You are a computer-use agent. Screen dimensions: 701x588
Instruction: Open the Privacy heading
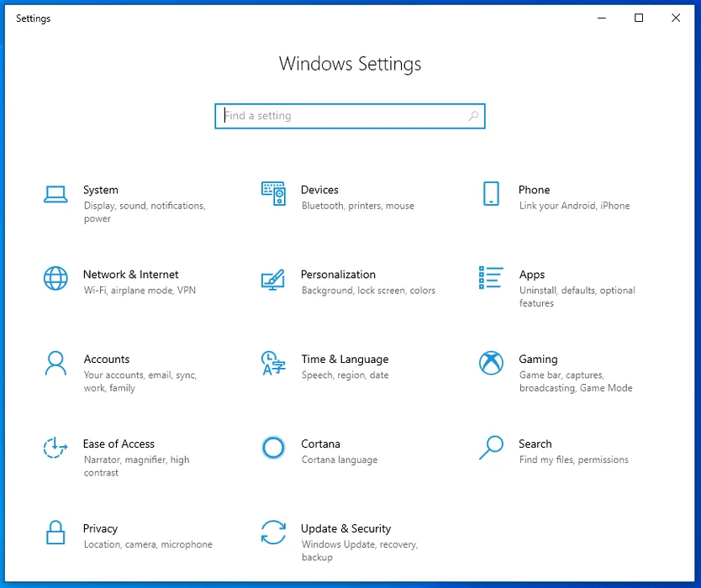pyautogui.click(x=100, y=528)
